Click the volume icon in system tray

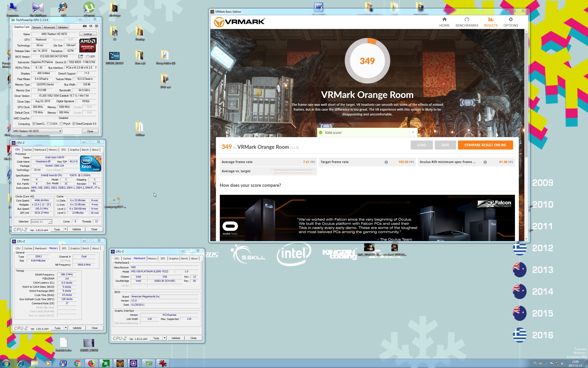563,364
